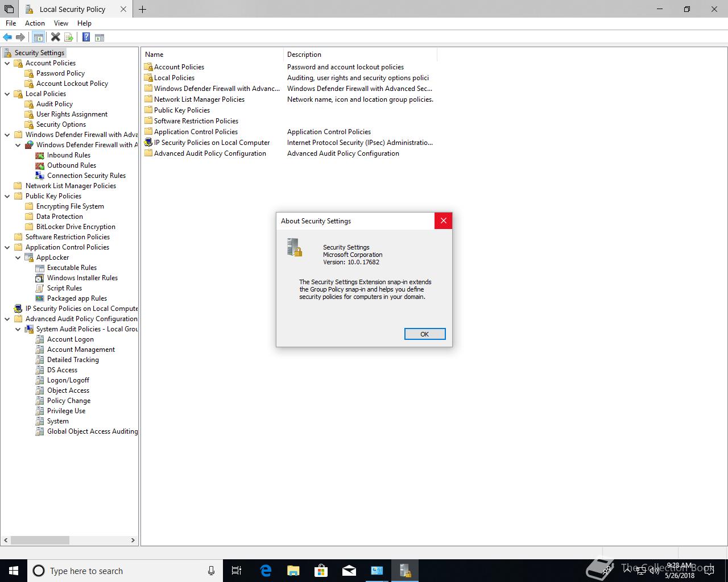Click the Description column header
The image size is (728, 582).
point(360,55)
